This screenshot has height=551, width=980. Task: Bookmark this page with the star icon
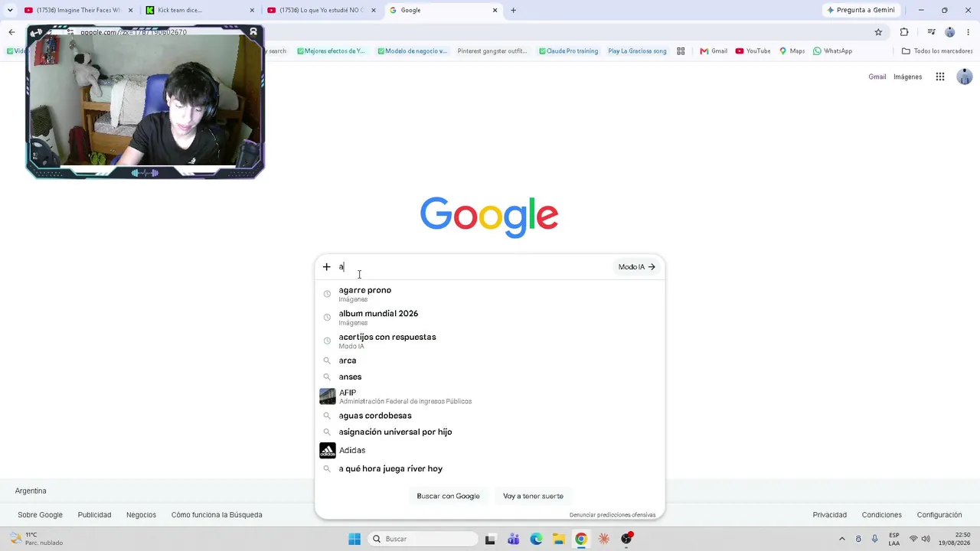[878, 32]
